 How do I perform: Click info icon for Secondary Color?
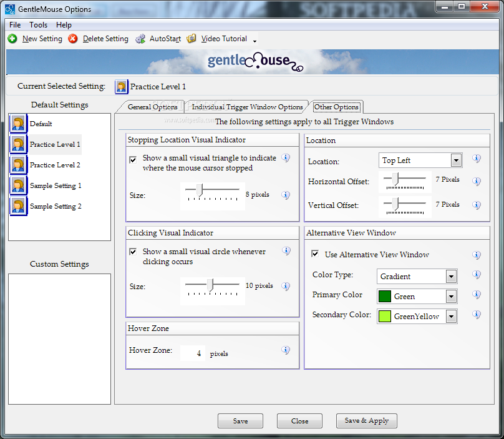477,315
